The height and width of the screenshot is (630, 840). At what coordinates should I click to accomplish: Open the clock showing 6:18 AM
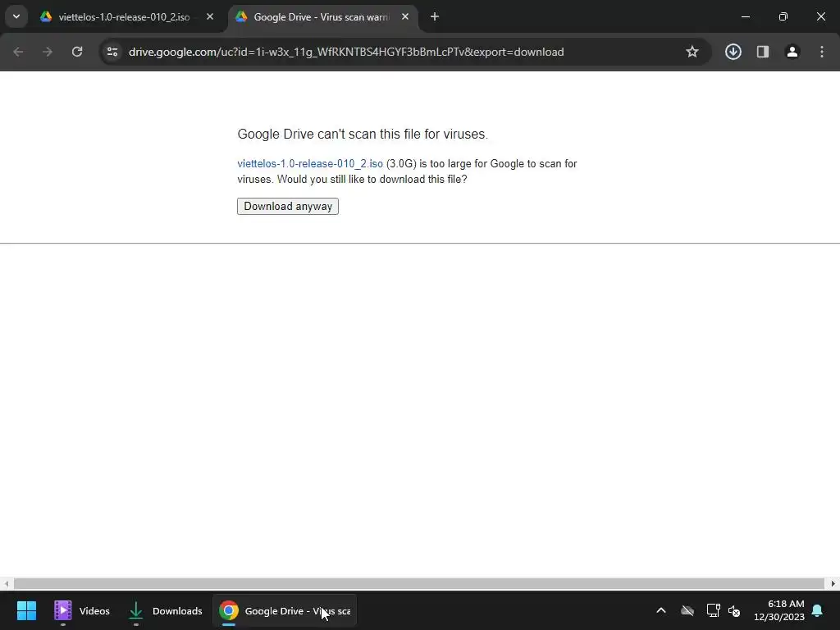(779, 610)
